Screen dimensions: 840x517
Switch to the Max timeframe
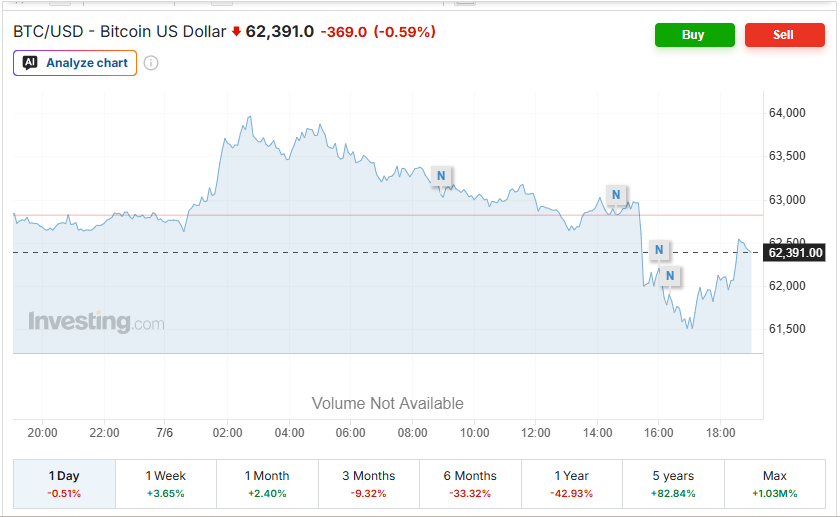coord(775,484)
